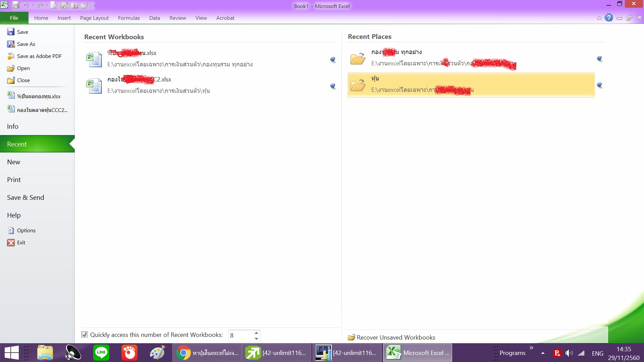
Task: Pin the ทุกอย่าง recent place
Action: point(600,59)
